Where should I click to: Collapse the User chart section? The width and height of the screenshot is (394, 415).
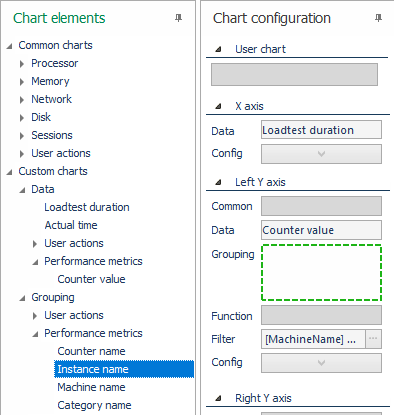tap(218, 50)
